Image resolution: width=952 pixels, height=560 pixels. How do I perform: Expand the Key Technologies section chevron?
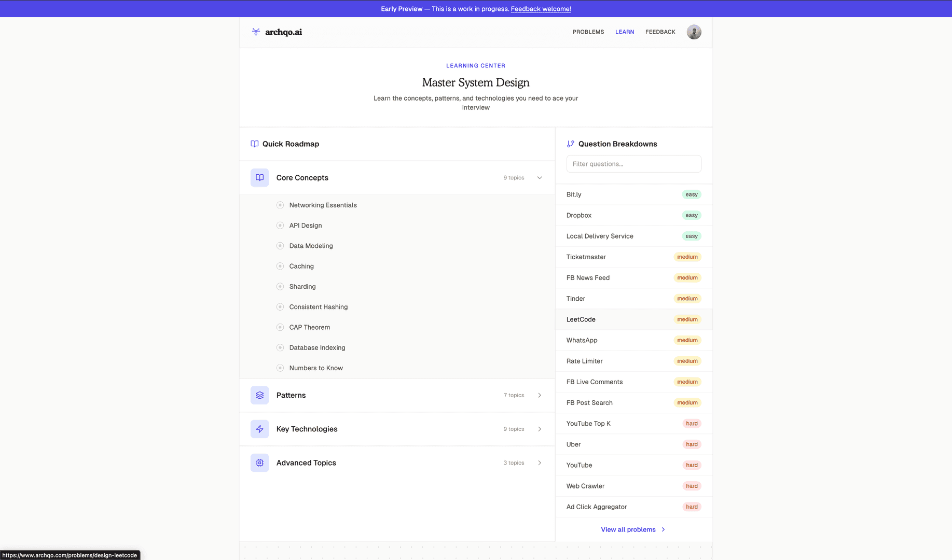pos(540,429)
